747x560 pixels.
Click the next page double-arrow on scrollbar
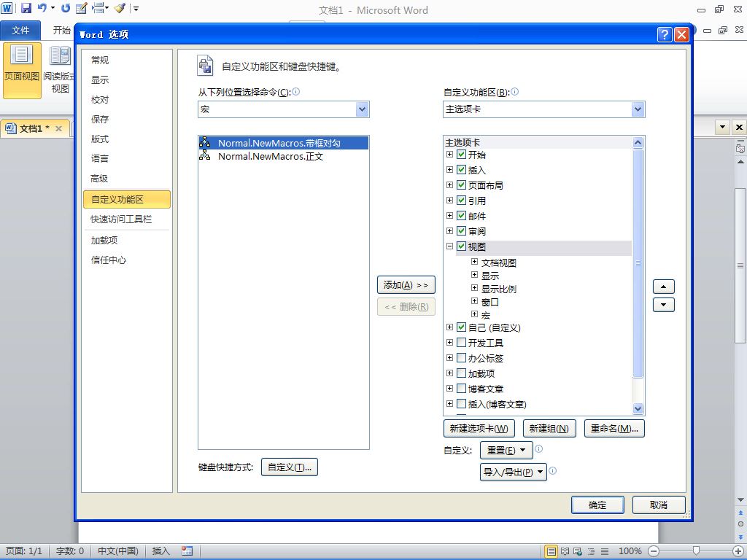click(740, 536)
